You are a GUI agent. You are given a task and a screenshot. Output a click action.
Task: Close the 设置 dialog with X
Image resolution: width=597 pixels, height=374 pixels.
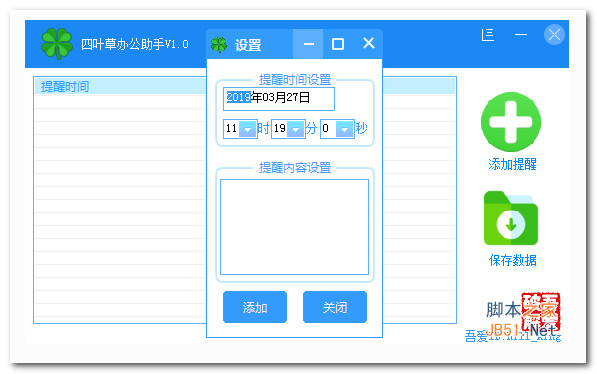(x=368, y=43)
